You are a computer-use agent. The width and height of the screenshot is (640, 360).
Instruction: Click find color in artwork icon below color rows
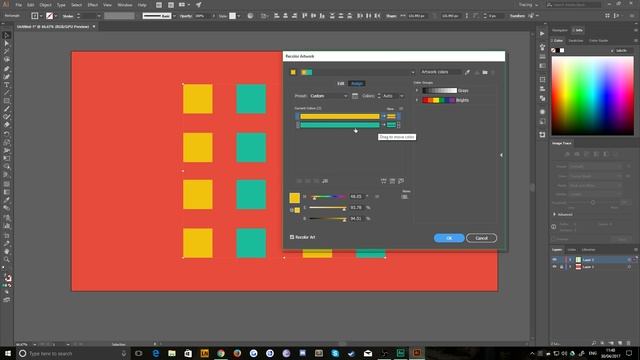click(401, 181)
